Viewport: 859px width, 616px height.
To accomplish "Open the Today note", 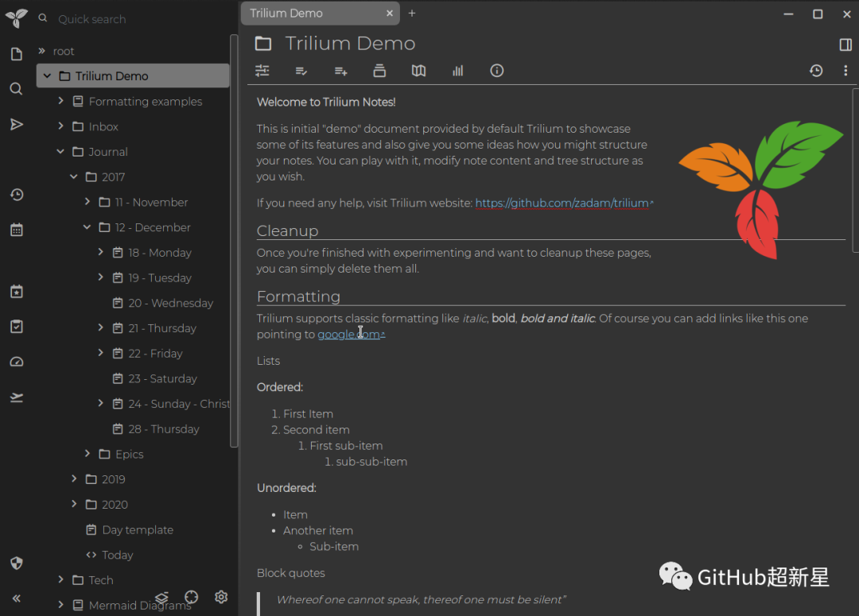I will point(117,555).
